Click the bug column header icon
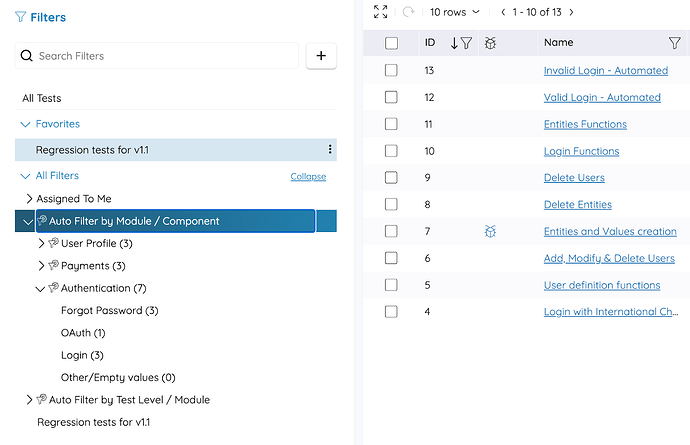The width and height of the screenshot is (690, 445). [490, 43]
